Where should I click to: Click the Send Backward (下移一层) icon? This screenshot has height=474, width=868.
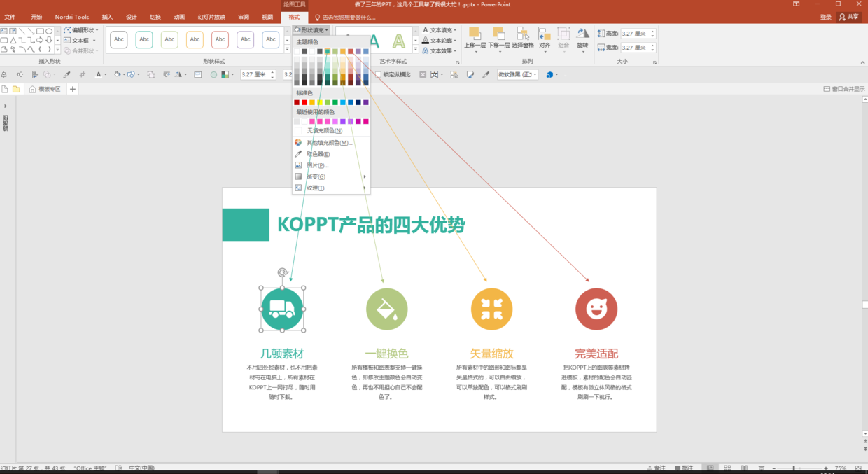pyautogui.click(x=498, y=33)
